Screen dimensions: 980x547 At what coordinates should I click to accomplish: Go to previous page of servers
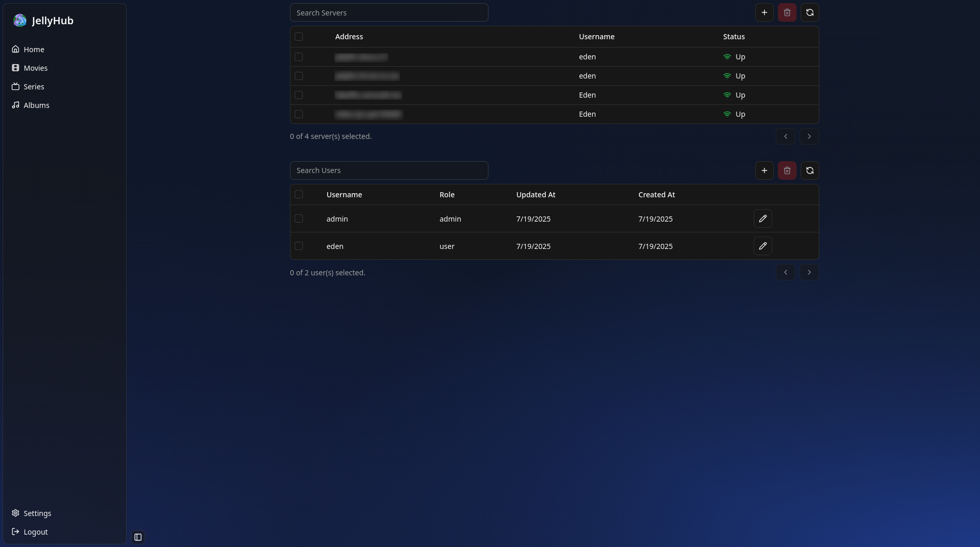point(786,136)
